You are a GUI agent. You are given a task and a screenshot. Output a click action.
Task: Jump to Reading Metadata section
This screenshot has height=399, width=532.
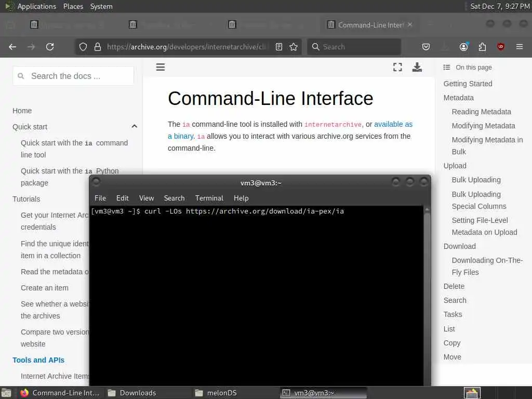[481, 112]
